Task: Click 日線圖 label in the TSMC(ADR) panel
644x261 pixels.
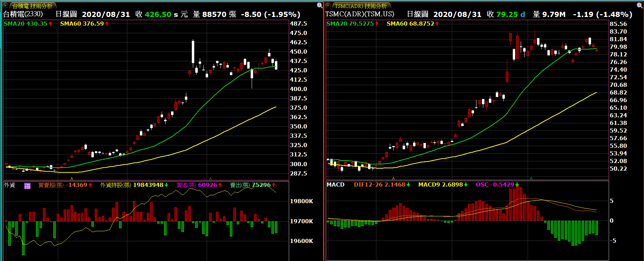Action: pos(418,14)
